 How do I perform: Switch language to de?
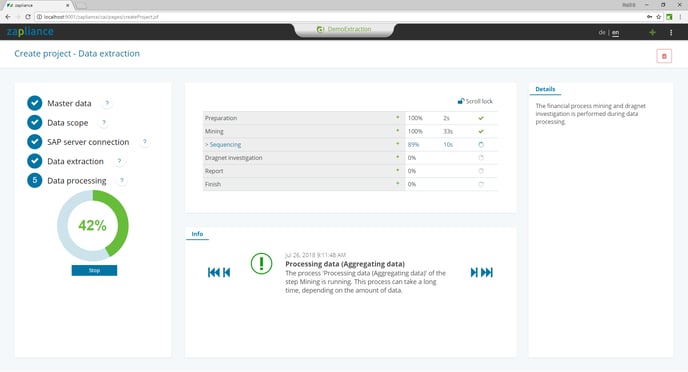602,32
